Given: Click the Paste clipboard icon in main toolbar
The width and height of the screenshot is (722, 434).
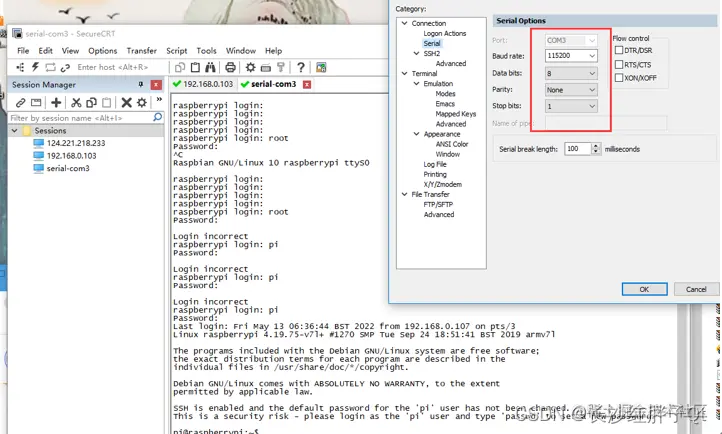Looking at the screenshot, I should pos(195,67).
